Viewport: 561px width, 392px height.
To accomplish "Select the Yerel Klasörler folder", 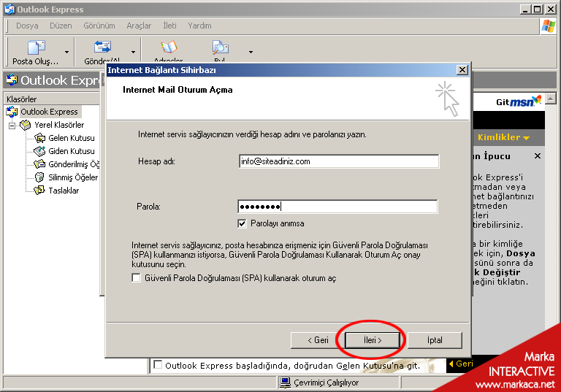I will click(x=59, y=125).
